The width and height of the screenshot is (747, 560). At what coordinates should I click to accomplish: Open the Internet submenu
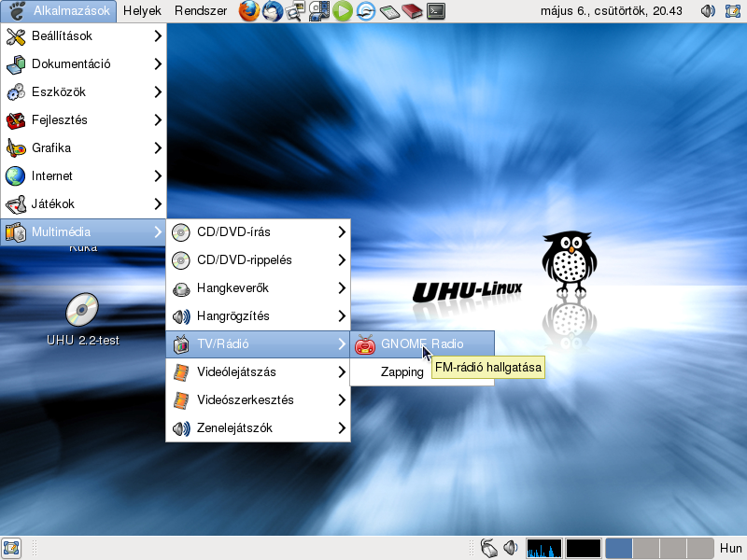click(x=84, y=176)
